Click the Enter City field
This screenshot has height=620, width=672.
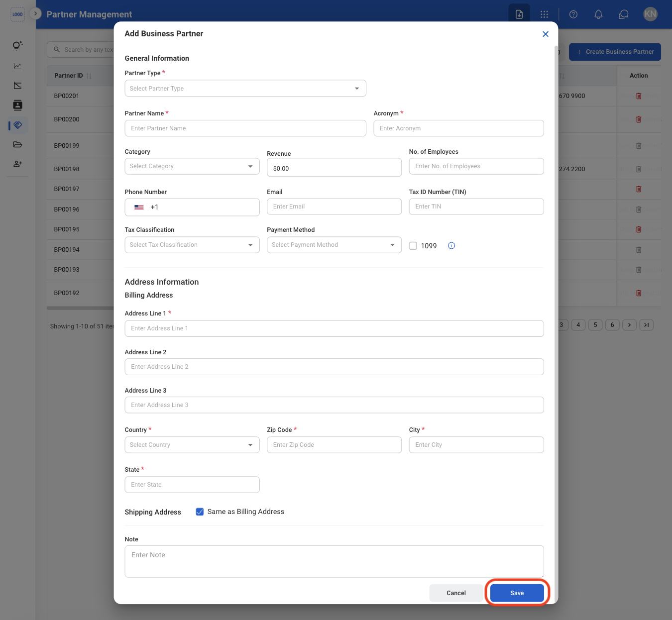476,445
